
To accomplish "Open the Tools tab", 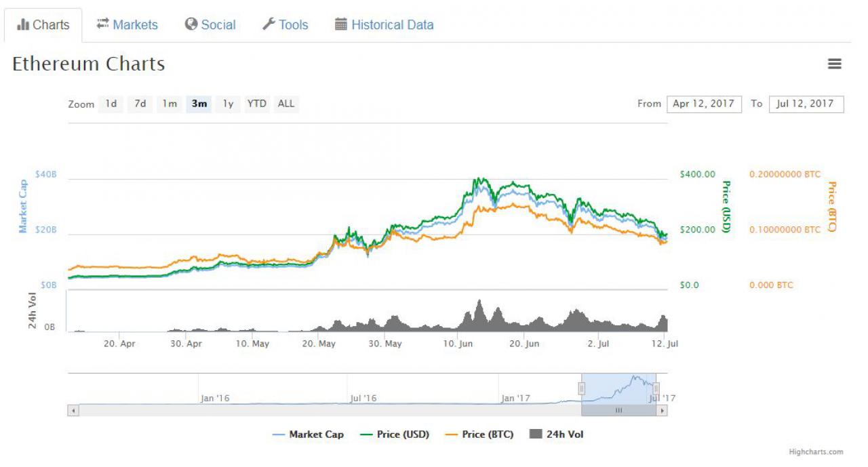I will (285, 25).
